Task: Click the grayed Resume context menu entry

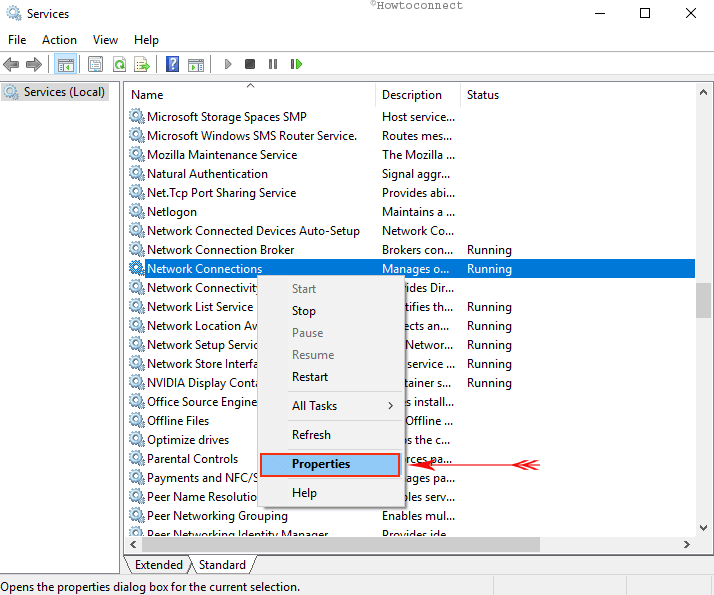Action: pos(331,355)
